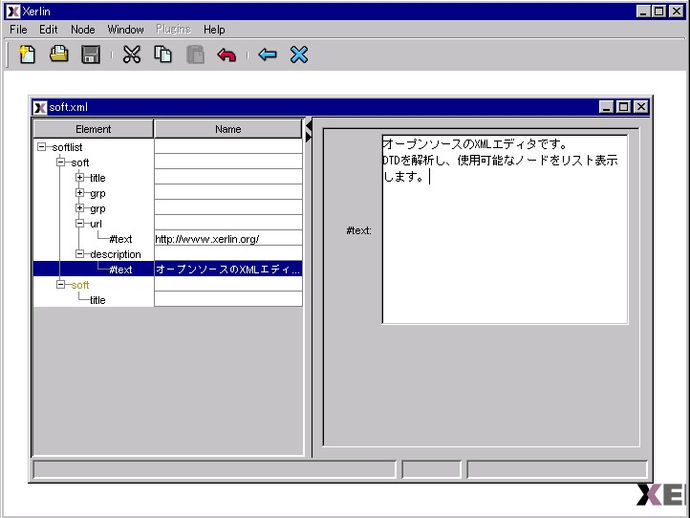The height and width of the screenshot is (518, 690).
Task: Click the split pane left collapse arrow
Action: (x=309, y=126)
